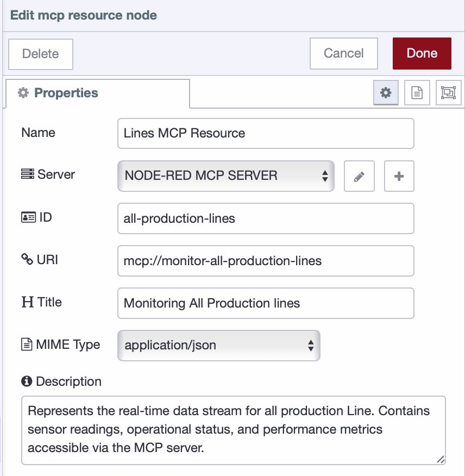Open the MIME Type dropdown
The width and height of the screenshot is (465, 476).
[x=218, y=346]
